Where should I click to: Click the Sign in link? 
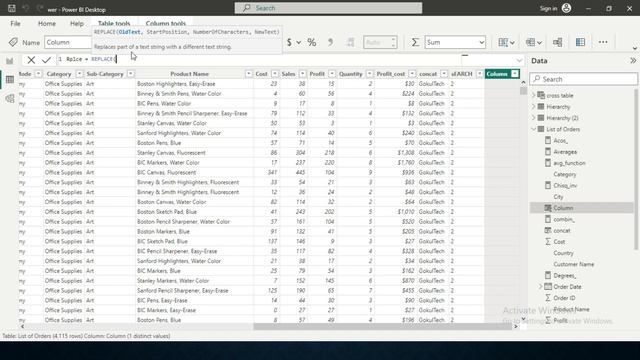point(548,9)
